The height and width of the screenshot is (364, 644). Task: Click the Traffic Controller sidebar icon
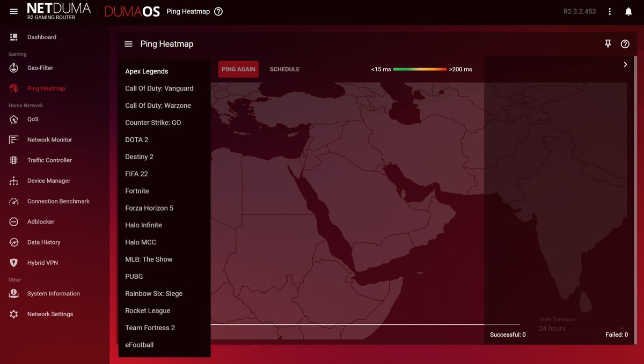(x=14, y=160)
